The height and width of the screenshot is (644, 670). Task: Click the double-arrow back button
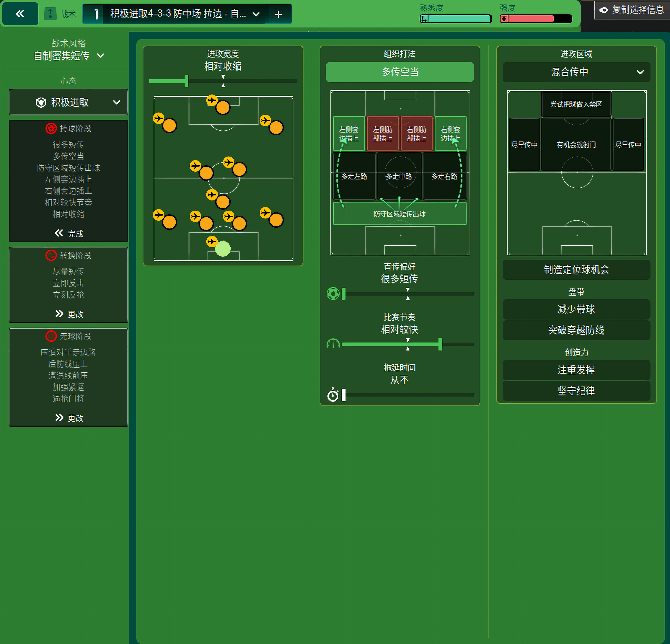[x=20, y=14]
